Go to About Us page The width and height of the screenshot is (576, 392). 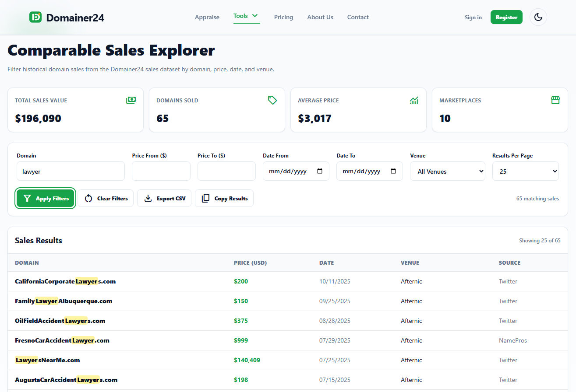pyautogui.click(x=320, y=17)
